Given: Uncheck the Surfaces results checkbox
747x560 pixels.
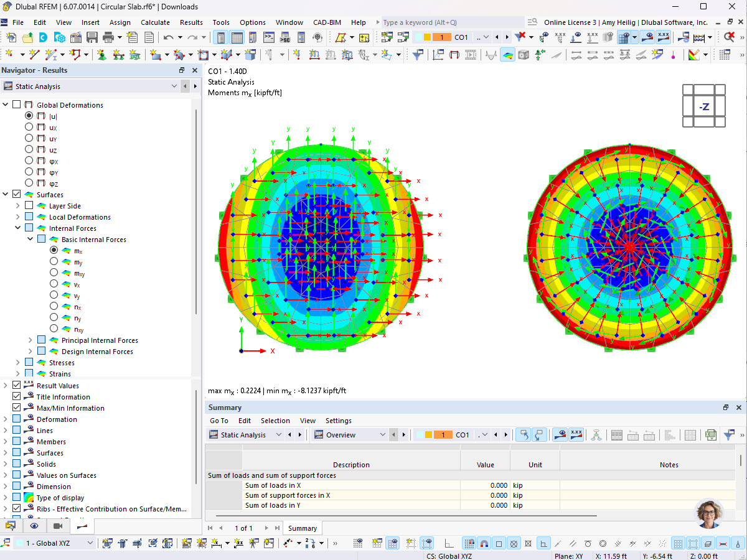Looking at the screenshot, I should pyautogui.click(x=17, y=194).
